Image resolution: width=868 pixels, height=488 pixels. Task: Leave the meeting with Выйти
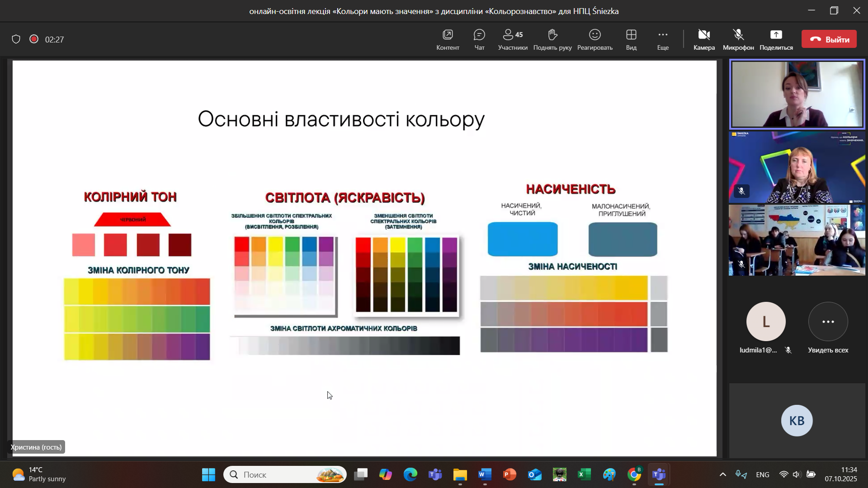pyautogui.click(x=829, y=39)
